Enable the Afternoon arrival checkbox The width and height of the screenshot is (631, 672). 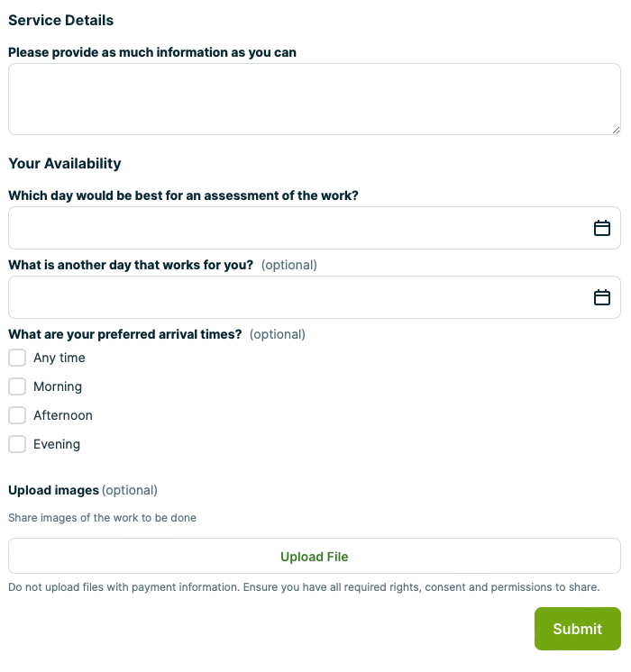pyautogui.click(x=17, y=415)
